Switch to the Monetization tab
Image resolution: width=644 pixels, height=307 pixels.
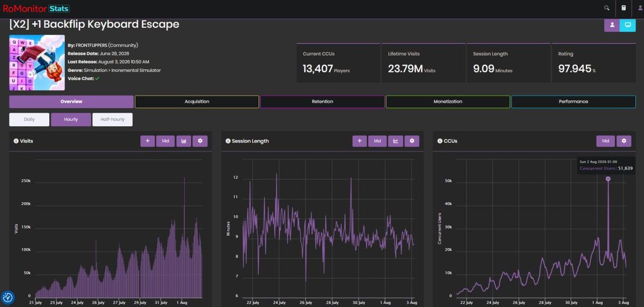click(x=448, y=101)
